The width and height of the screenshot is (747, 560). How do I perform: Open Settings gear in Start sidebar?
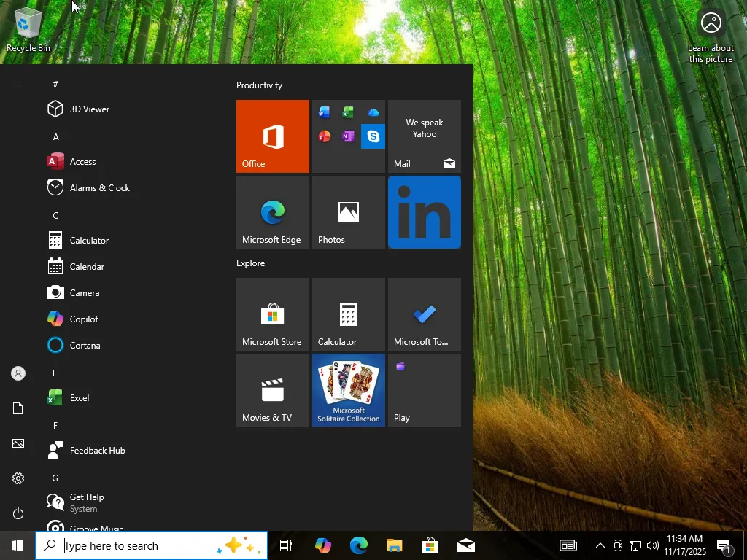click(18, 478)
